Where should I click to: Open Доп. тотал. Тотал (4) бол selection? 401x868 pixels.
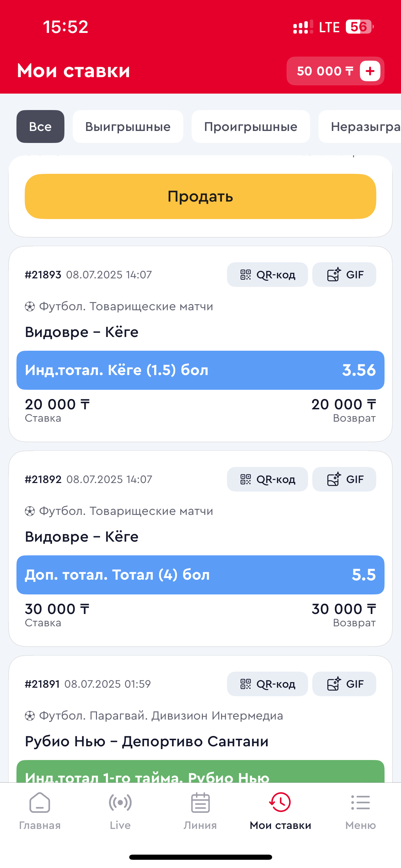pyautogui.click(x=200, y=575)
